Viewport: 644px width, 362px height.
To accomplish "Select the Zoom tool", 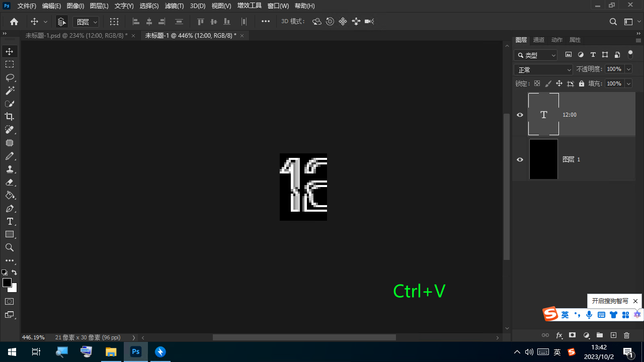I will pos(10,247).
